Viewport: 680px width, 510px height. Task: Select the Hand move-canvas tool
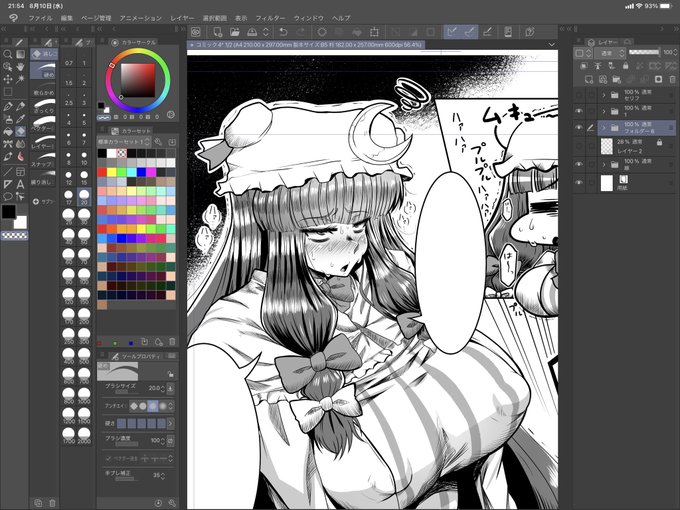point(20,67)
